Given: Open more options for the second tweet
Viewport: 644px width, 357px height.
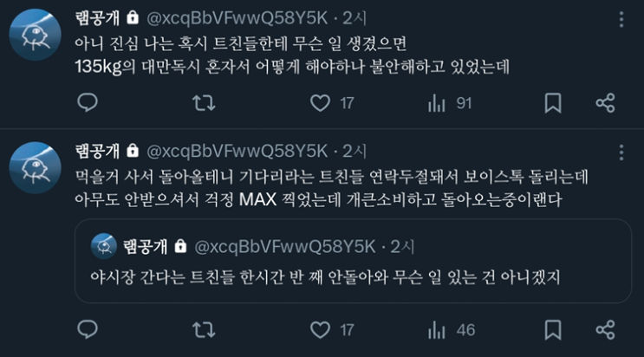Looking at the screenshot, I should (x=621, y=153).
